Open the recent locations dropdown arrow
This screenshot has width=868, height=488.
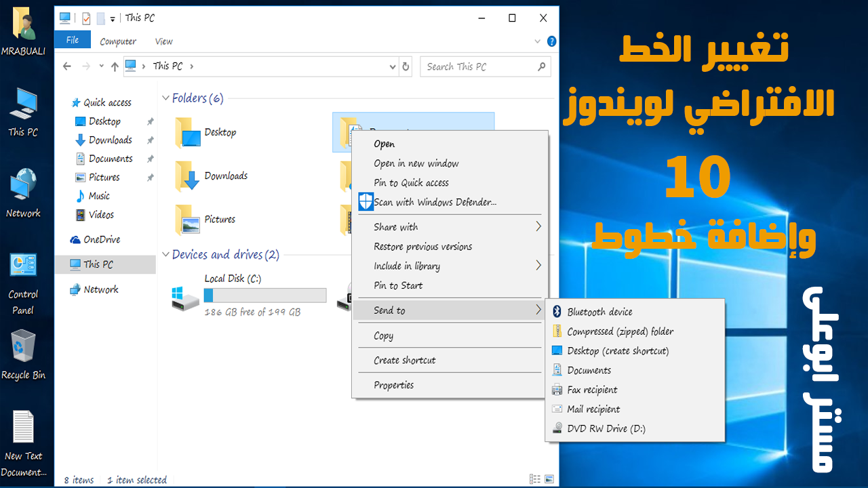tap(100, 66)
